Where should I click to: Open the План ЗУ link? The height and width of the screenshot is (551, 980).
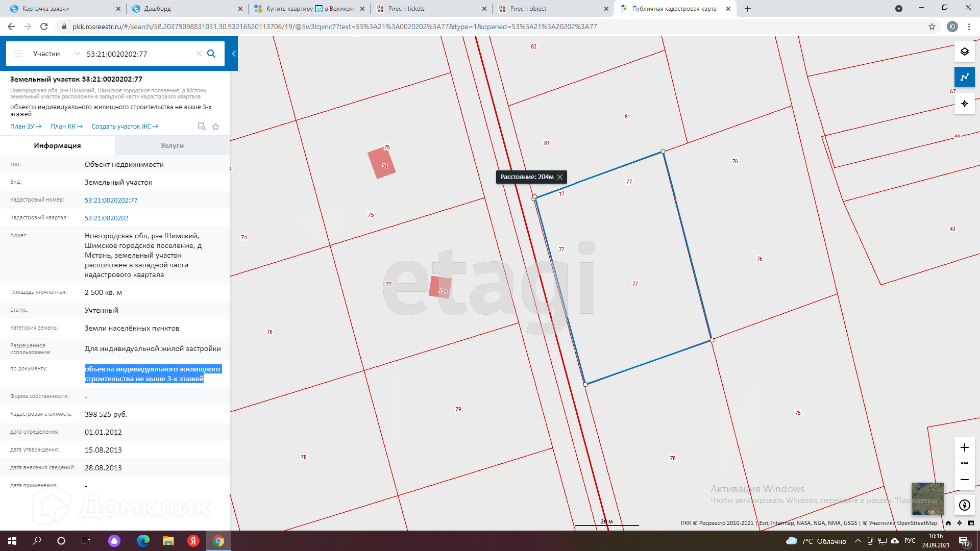pyautogui.click(x=26, y=127)
